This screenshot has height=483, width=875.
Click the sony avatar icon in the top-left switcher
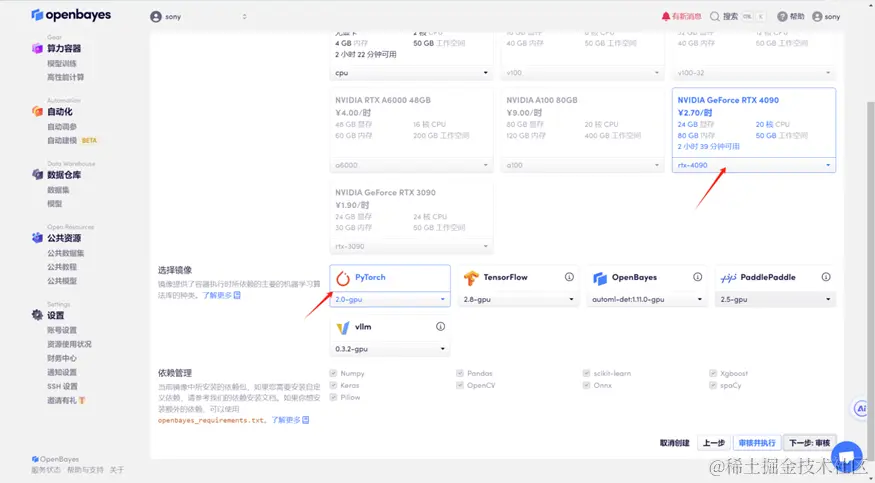pos(156,17)
